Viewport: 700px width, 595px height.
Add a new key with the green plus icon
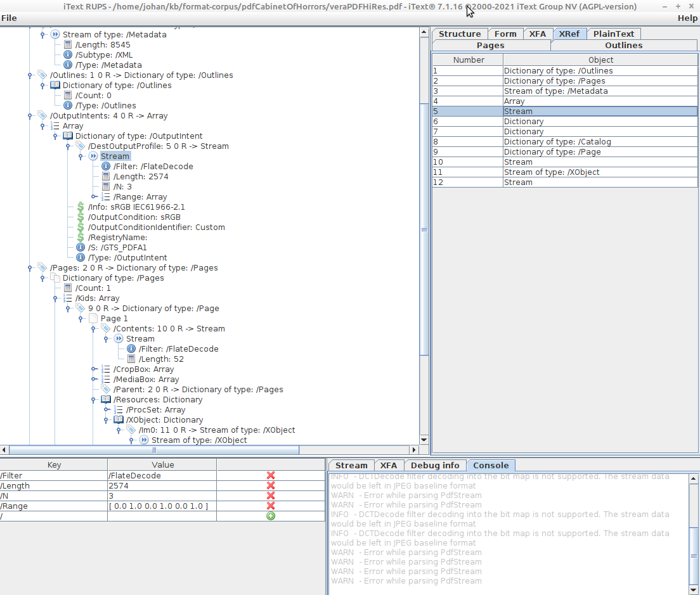click(x=271, y=516)
